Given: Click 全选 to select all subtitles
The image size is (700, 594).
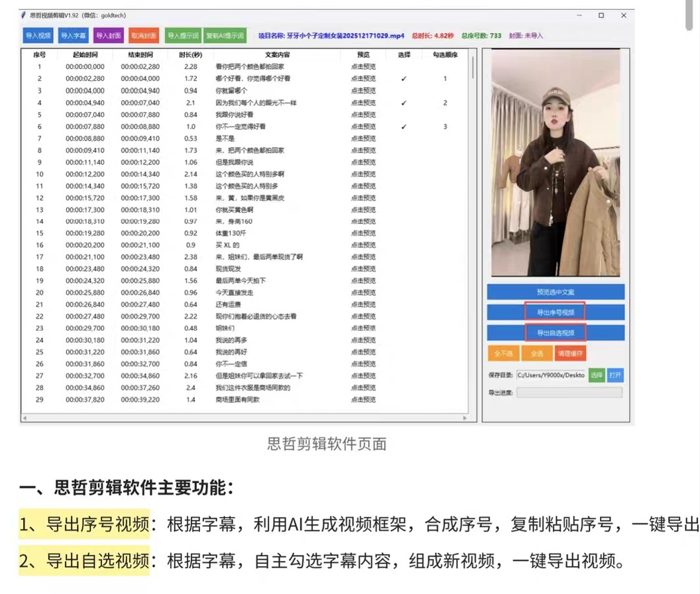Looking at the screenshot, I should (x=538, y=353).
